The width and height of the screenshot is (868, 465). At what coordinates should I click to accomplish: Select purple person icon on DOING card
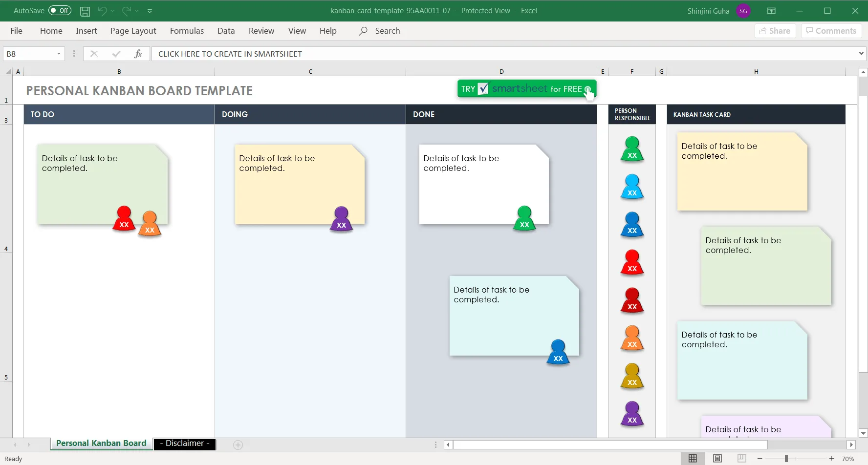click(x=341, y=219)
